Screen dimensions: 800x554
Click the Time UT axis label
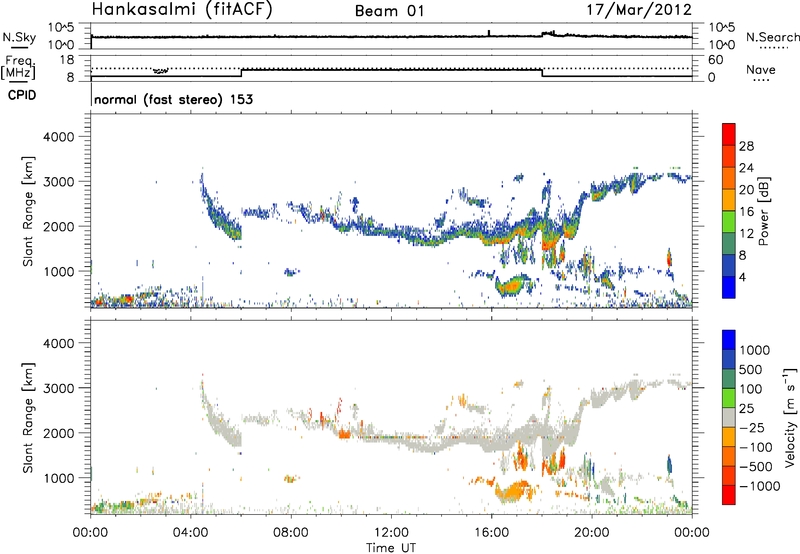(x=391, y=548)
